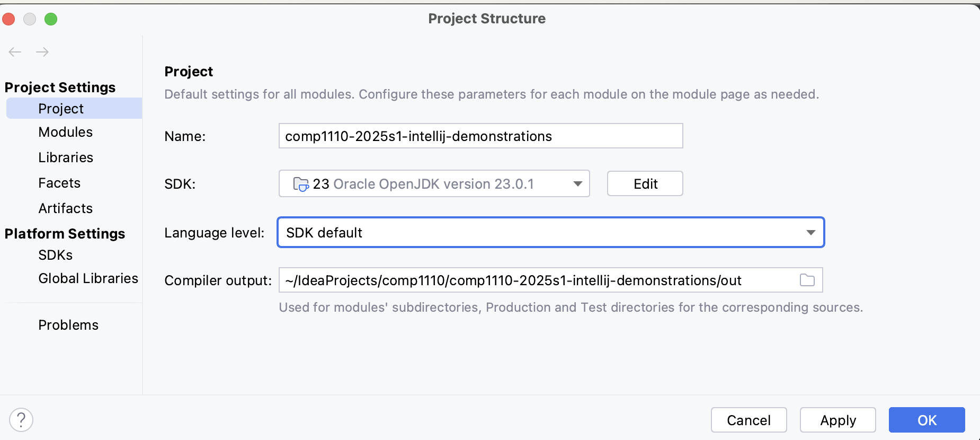Open Global Libraries settings
The image size is (980, 440).
pyautogui.click(x=88, y=278)
